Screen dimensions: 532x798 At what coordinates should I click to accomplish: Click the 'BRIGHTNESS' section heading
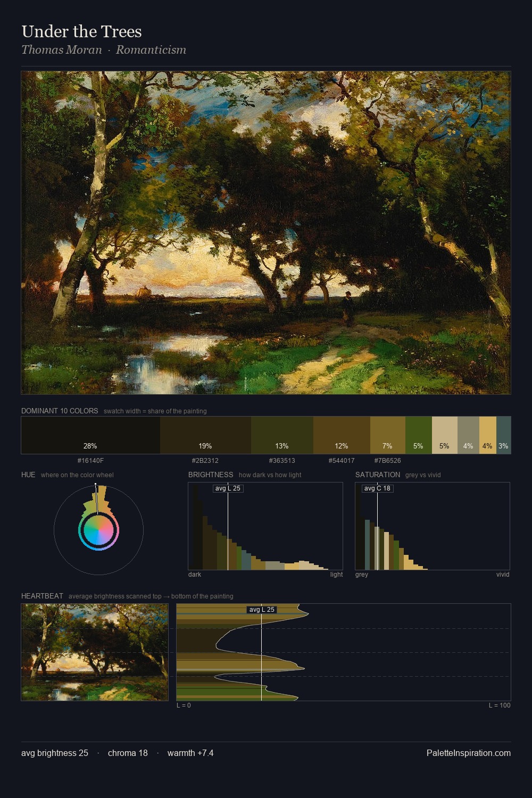pyautogui.click(x=211, y=475)
